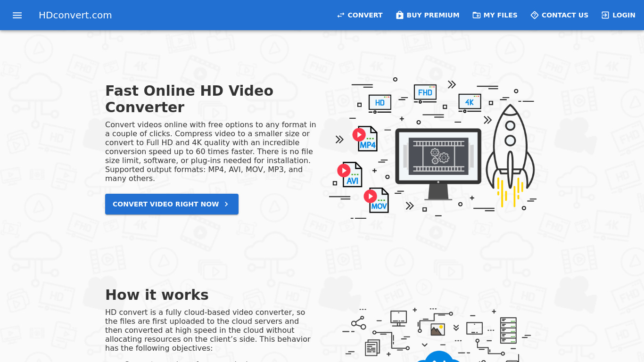Click the HD monitor icon in illustration
The width and height of the screenshot is (644, 362).
click(380, 104)
